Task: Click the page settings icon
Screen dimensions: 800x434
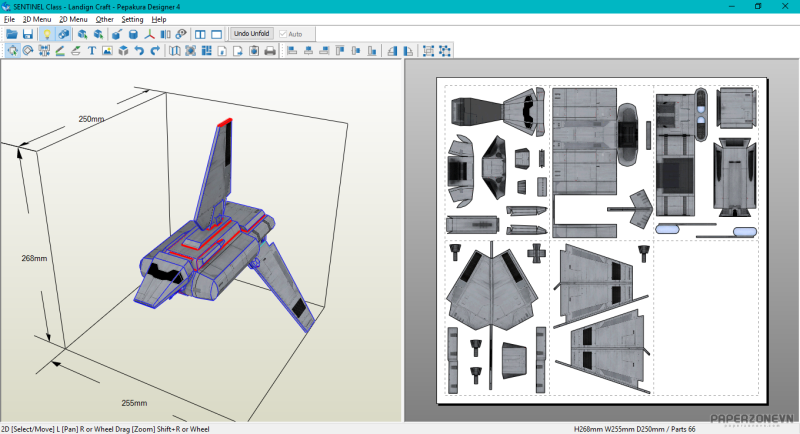Action: click(x=222, y=50)
